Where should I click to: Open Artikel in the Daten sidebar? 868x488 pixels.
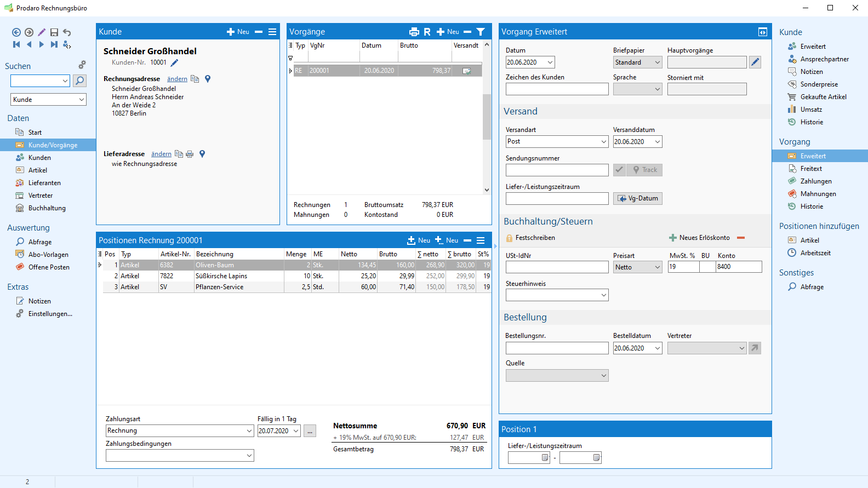tap(38, 170)
